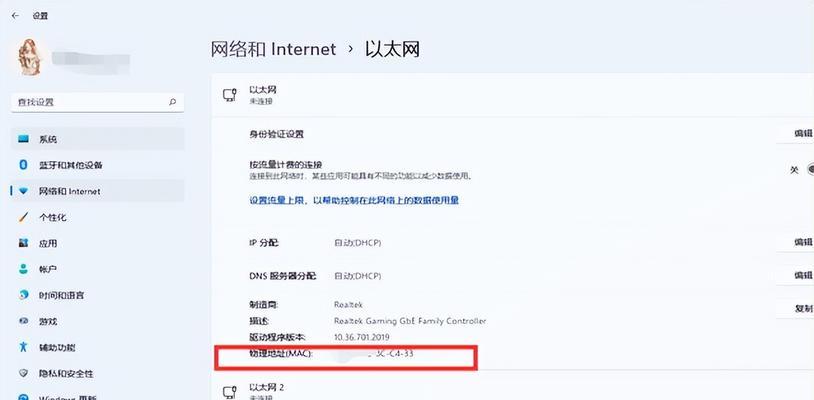Screen dimensions: 814x400
Task: Click the search magnifier icon in settings search
Action: [172, 102]
